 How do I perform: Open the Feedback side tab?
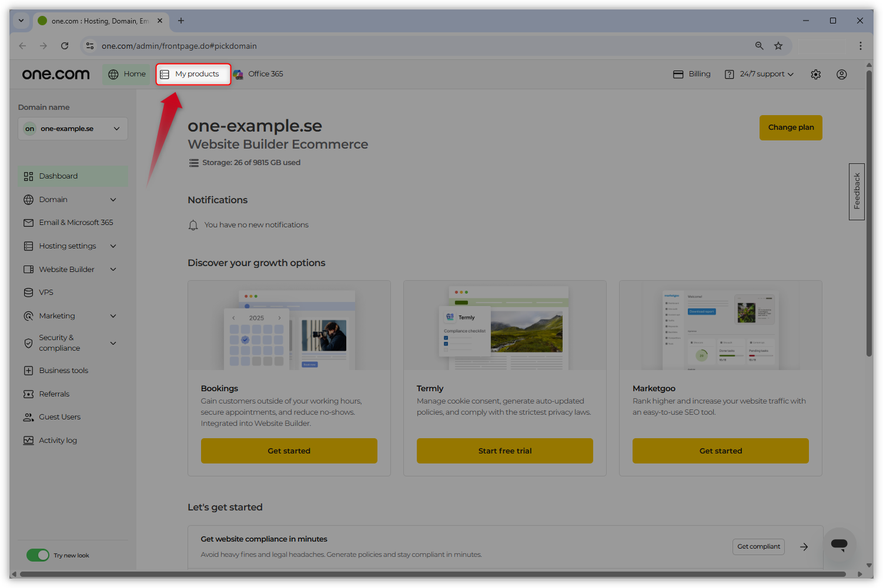coord(857,191)
